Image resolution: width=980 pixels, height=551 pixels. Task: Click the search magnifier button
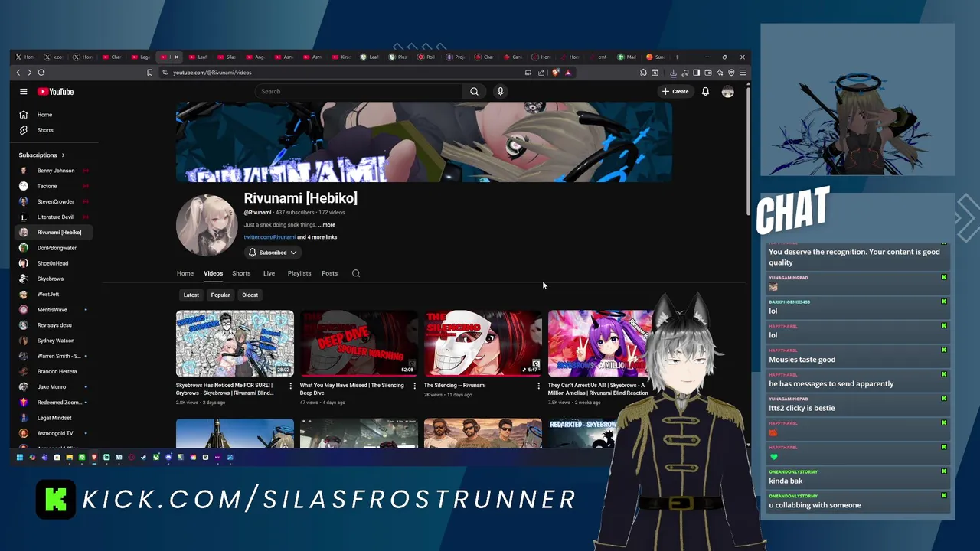point(474,92)
